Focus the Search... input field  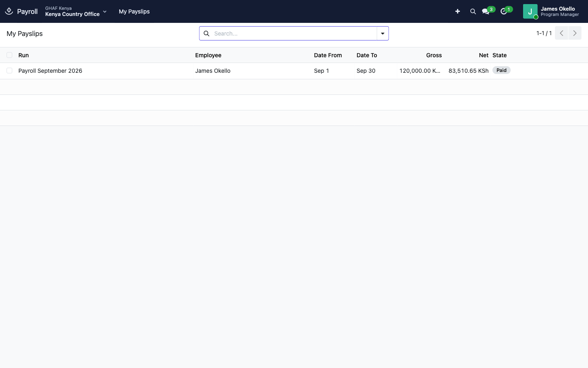tap(294, 34)
